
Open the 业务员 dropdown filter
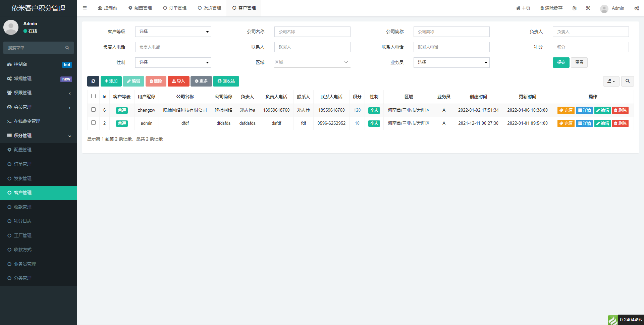(451, 62)
